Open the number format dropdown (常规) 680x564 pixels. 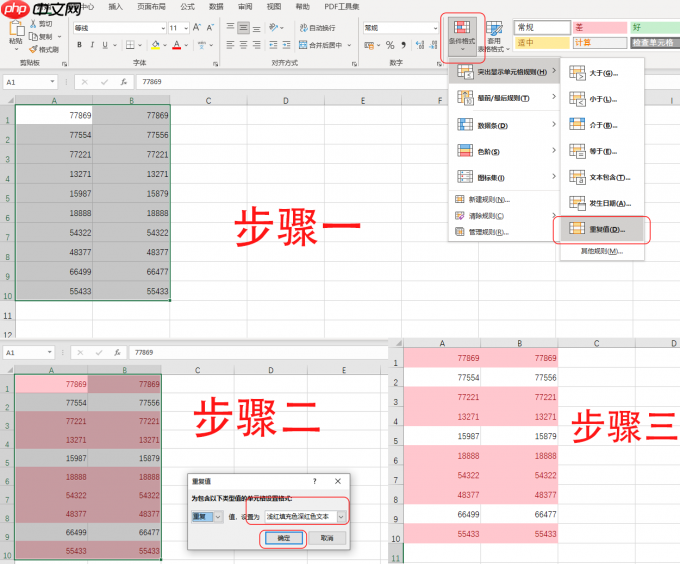[435, 28]
